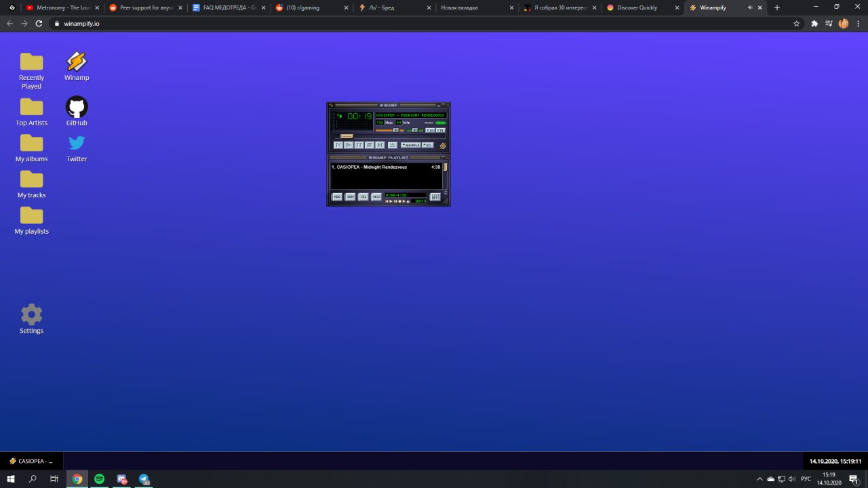Switch to /b/ - Бред tab
Viewport: 868px width, 488px height.
coord(394,7)
